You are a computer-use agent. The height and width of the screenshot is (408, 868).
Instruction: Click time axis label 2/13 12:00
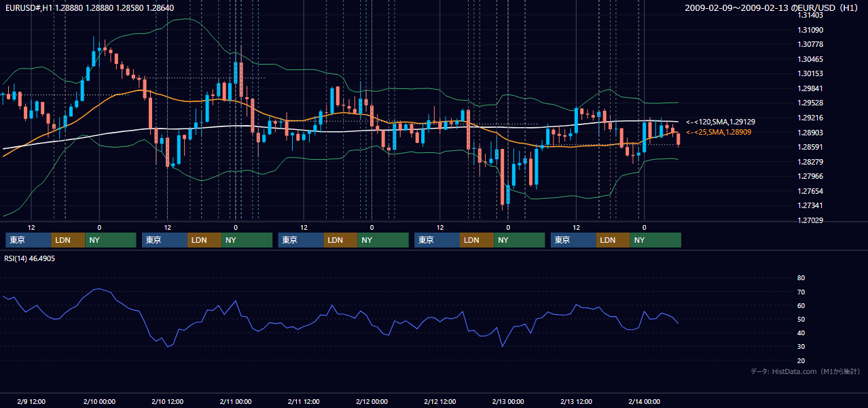[576, 401]
